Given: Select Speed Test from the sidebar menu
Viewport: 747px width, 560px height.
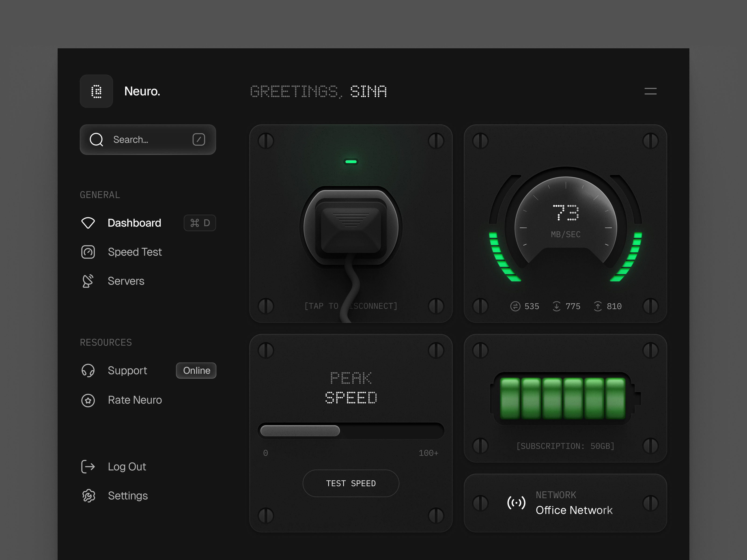Looking at the screenshot, I should coord(135,252).
